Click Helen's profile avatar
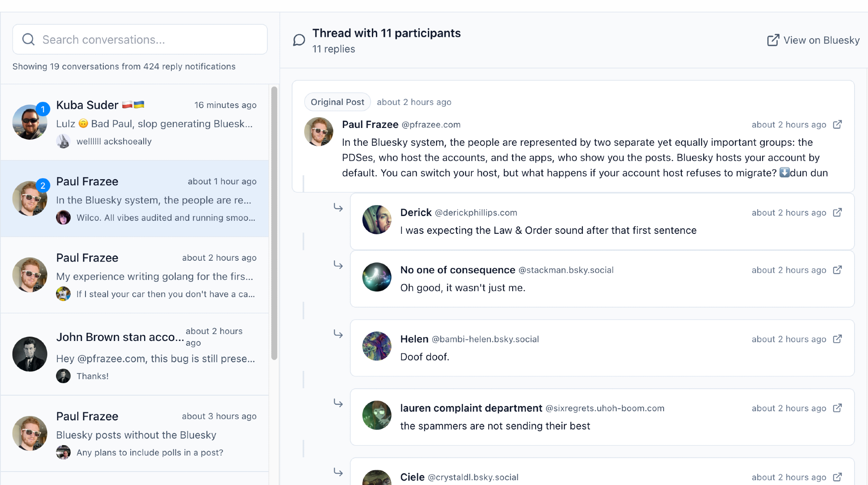 coord(377,346)
